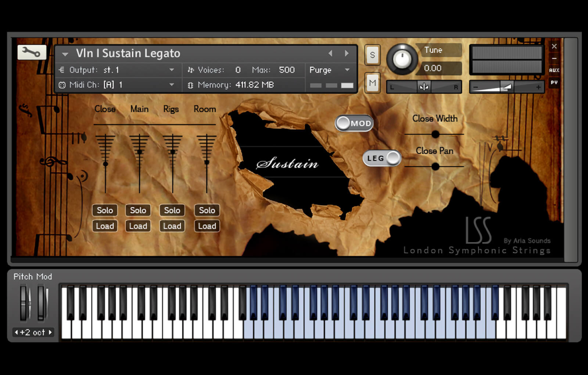Increase keyboard octave with right arrow
Image resolution: width=588 pixels, height=375 pixels.
click(x=50, y=333)
